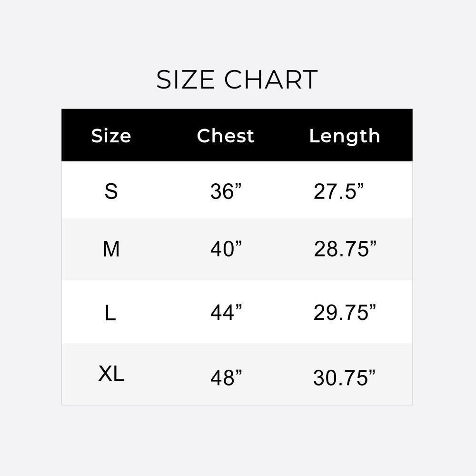Pick the 28.75" length value
Screen dimensions: 476x476
pyautogui.click(x=345, y=249)
